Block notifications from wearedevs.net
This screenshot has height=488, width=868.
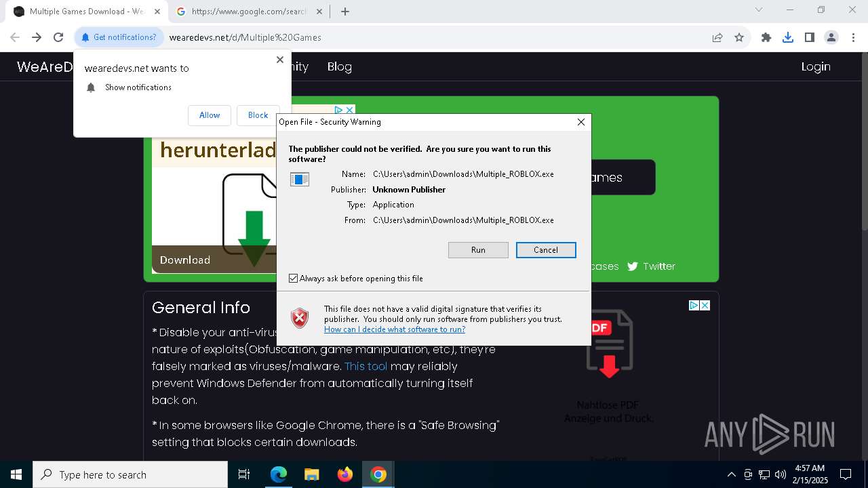[x=258, y=115]
